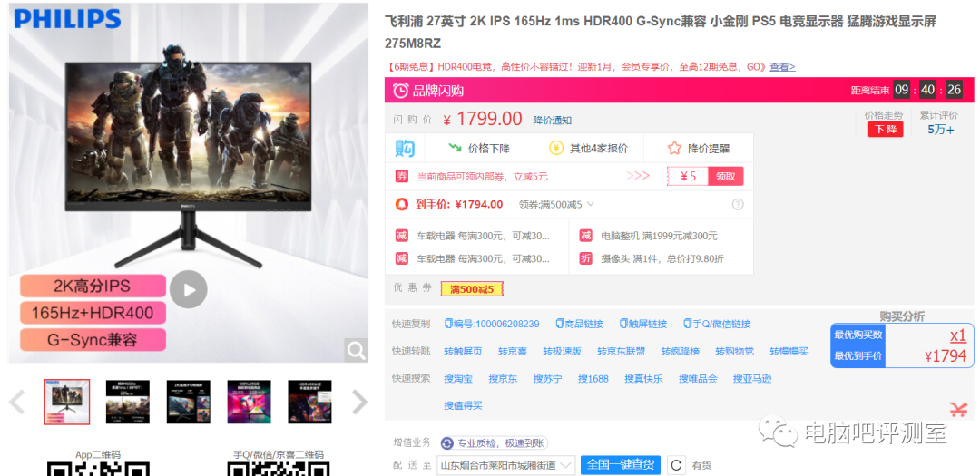
Task: Click 全国一键查货 button
Action: pos(620,465)
